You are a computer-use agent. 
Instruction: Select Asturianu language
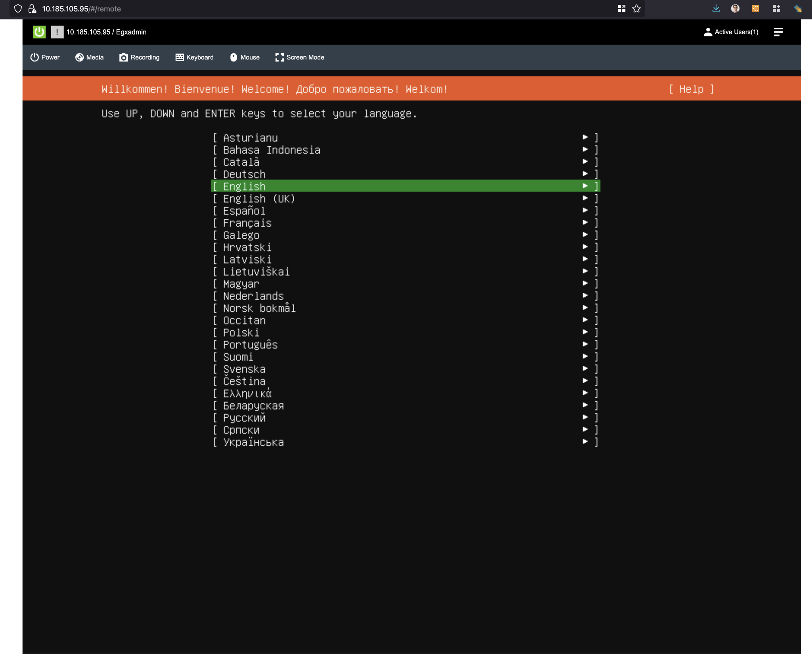point(405,138)
